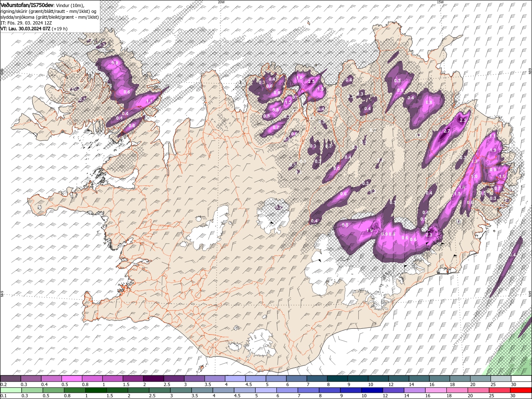Pick the light pink swatch at 16, bottom row
Viewport: 532px width, 399px height.
tap(436, 390)
